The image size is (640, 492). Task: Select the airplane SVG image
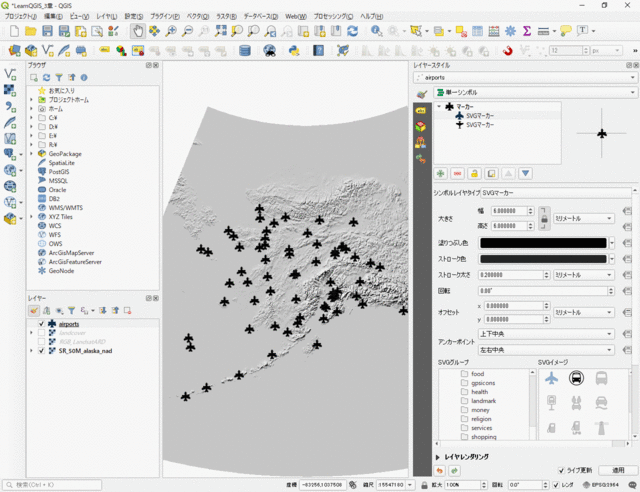[551, 378]
